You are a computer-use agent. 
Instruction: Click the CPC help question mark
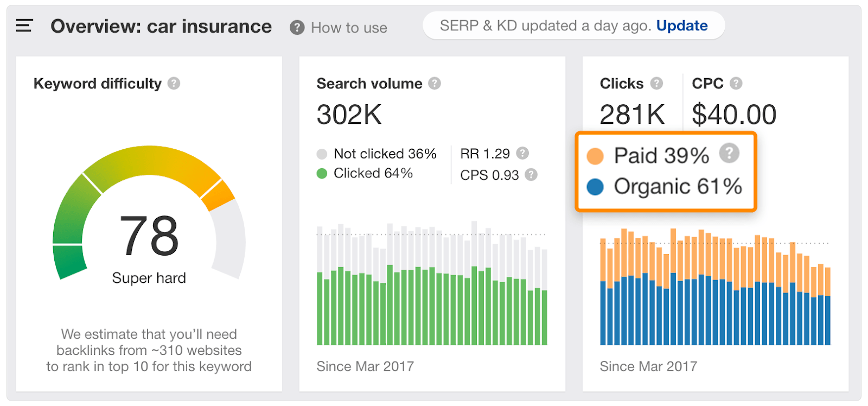(x=736, y=83)
